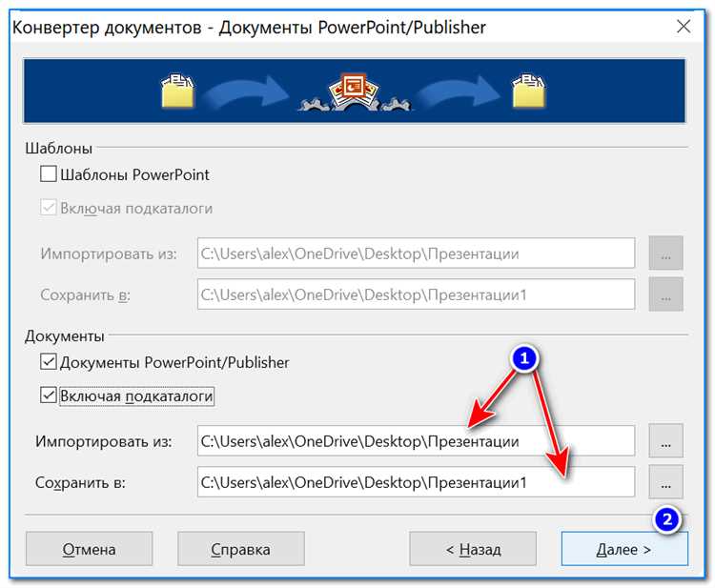
Task: Browse import folder button in Документы
Action: pos(665,441)
